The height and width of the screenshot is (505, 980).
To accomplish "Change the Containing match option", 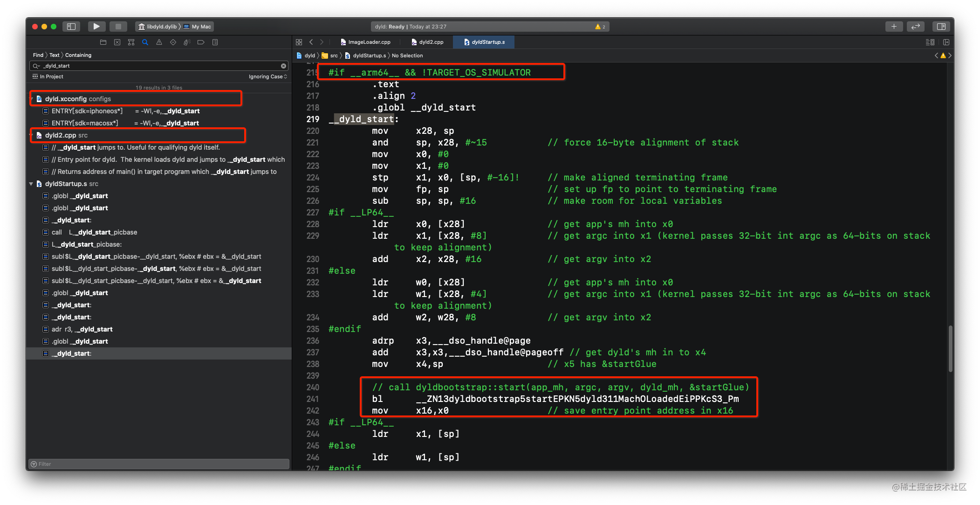I will (78, 55).
